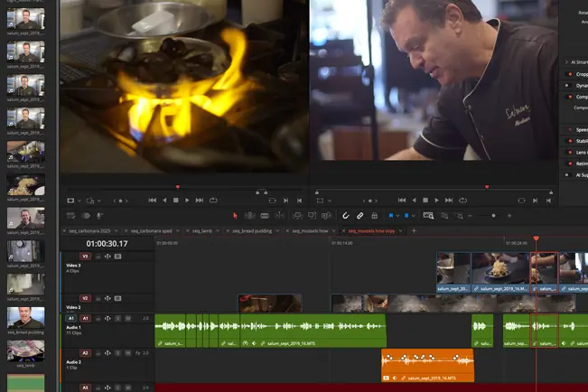The image size is (588, 392).
Task: Click the blue Marker icon
Action: [x=406, y=216]
